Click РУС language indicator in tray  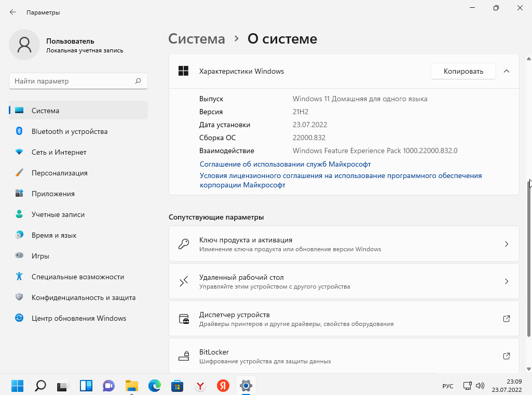(x=448, y=386)
